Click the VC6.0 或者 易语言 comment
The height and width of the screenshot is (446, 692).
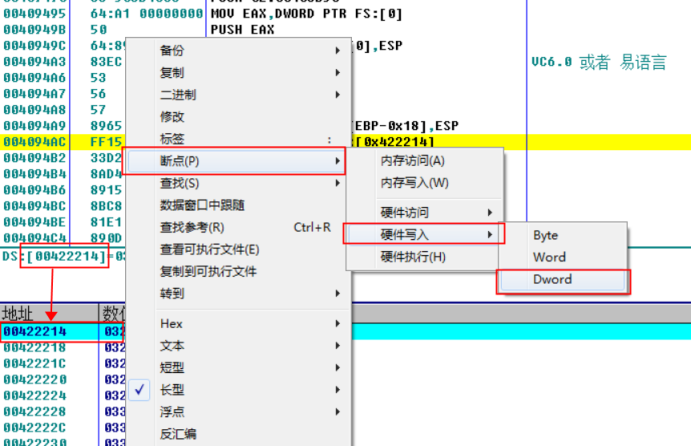pyautogui.click(x=598, y=62)
